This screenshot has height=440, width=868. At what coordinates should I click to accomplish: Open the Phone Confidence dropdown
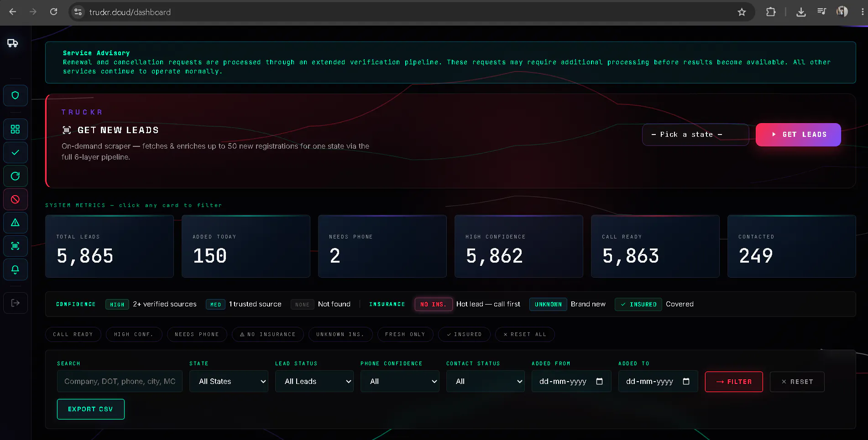[400, 381]
